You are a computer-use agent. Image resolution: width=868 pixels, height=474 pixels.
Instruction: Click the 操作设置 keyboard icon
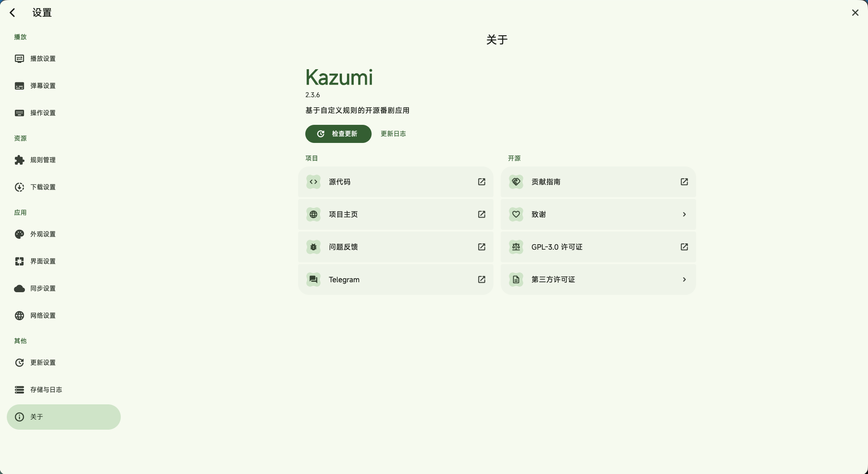(x=19, y=113)
